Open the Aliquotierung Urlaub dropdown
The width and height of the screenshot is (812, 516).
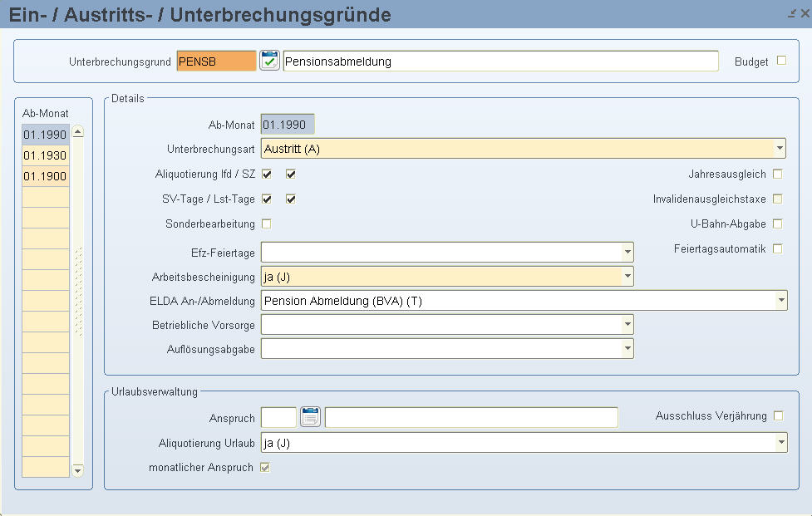click(781, 443)
